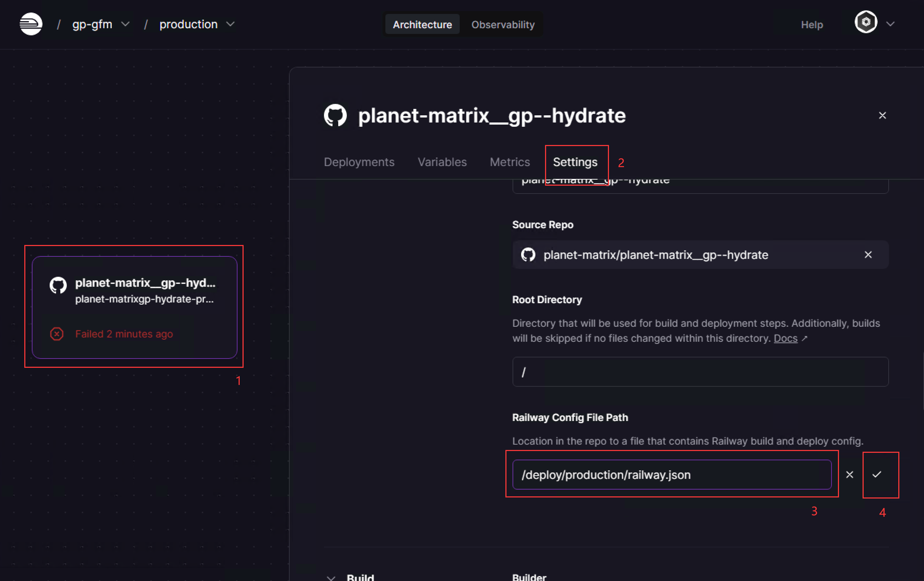Viewport: 924px width, 581px height.
Task: Click the failed deployment status icon
Action: (57, 334)
